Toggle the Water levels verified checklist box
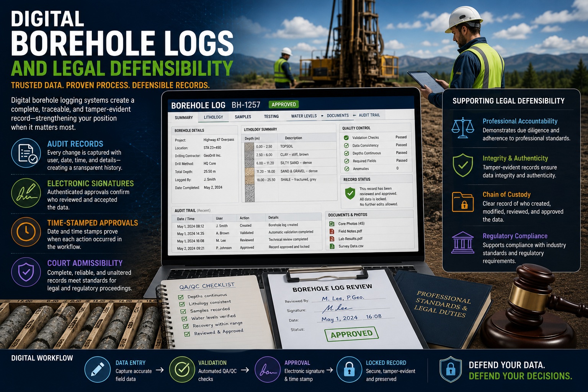Viewport: 588px width, 392px height. coord(184,318)
